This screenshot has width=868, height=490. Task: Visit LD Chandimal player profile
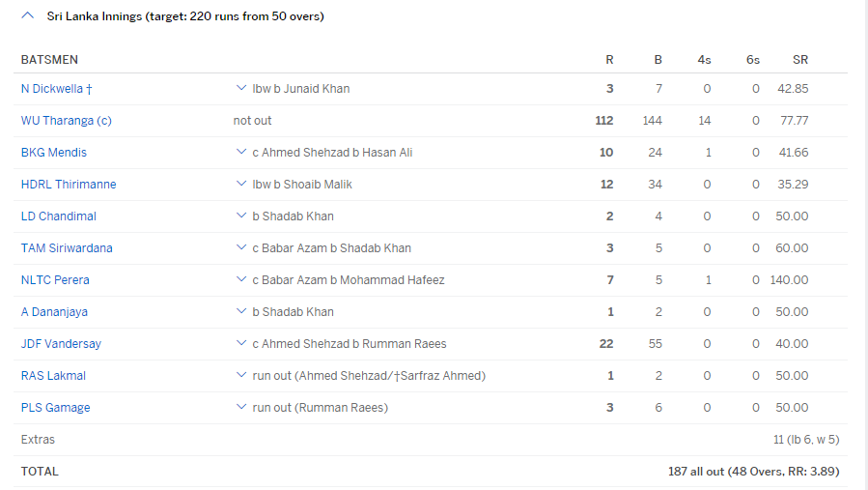(59, 216)
